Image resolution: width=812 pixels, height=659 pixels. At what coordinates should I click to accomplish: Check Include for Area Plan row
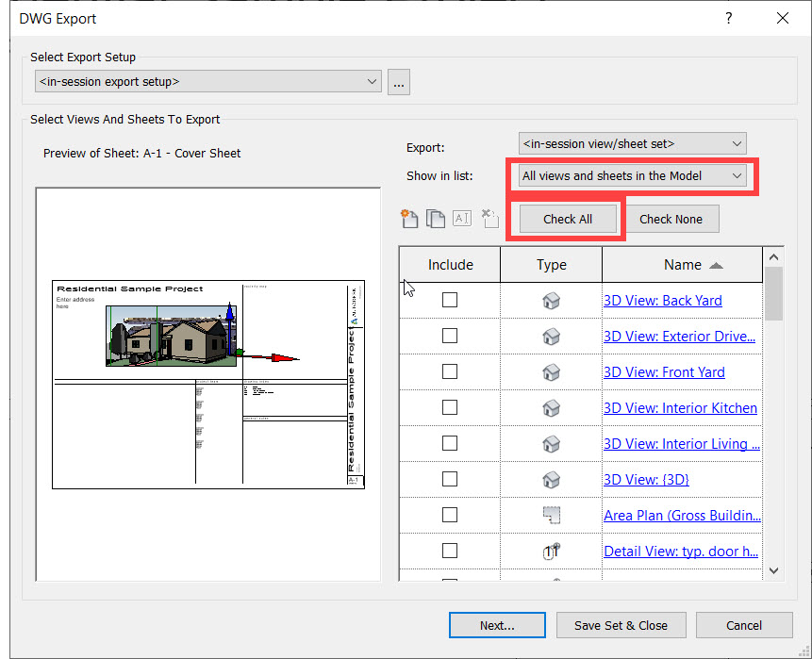[x=450, y=515]
